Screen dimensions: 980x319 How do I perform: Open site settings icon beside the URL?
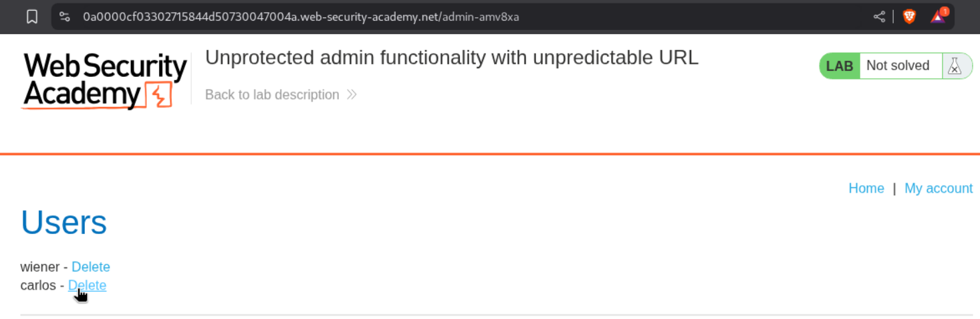point(65,17)
